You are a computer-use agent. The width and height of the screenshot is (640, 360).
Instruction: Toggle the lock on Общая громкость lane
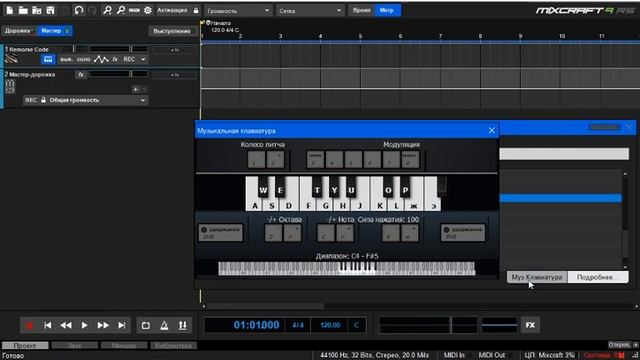tap(43, 100)
